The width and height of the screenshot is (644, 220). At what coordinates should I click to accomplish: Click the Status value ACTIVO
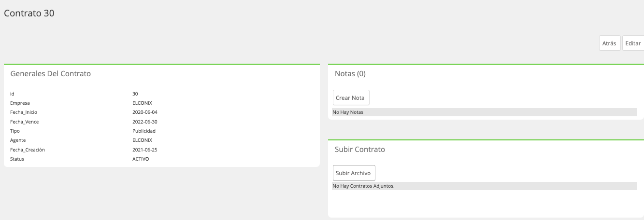point(141,159)
